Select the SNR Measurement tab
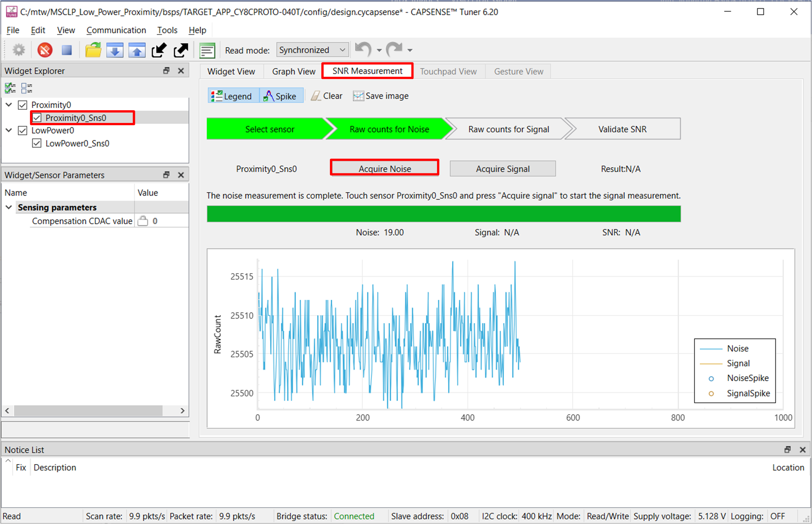Image resolution: width=812 pixels, height=524 pixels. (x=367, y=71)
